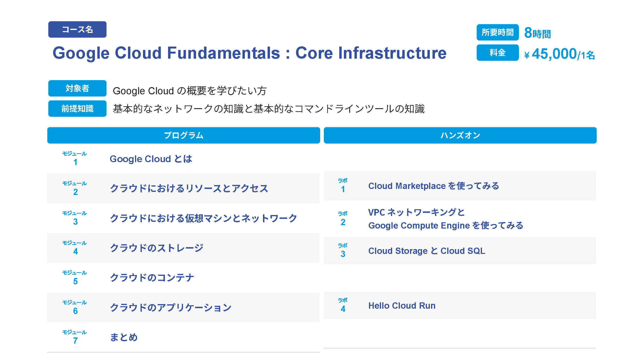
Task: Click クラウドにおけるリソースとアクセス row
Action: 189,188
